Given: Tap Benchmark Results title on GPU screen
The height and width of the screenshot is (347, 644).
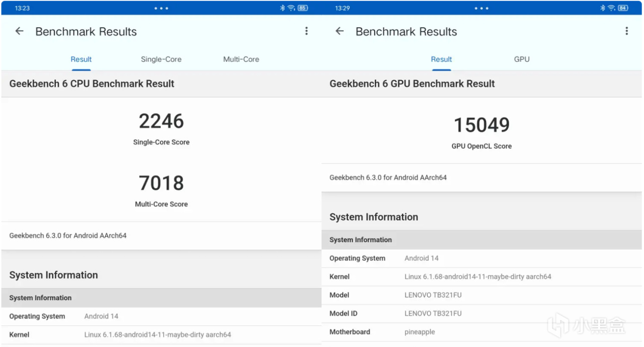Looking at the screenshot, I should (406, 32).
